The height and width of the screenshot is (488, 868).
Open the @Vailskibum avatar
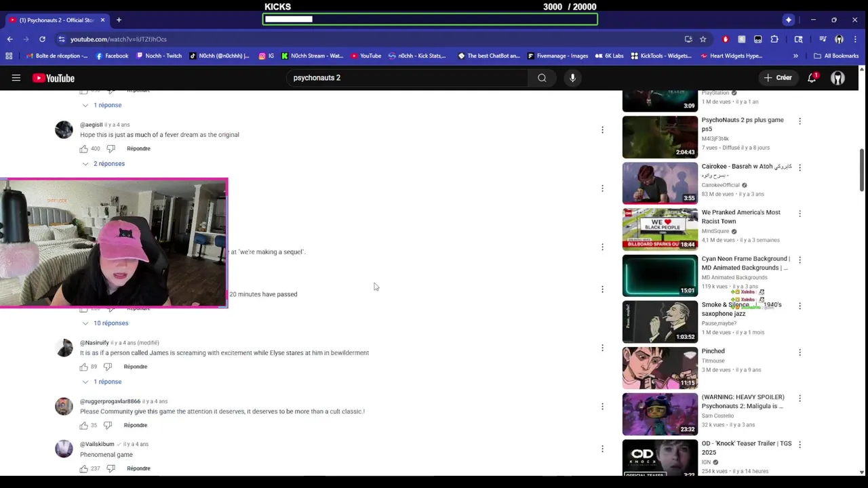pyautogui.click(x=64, y=449)
